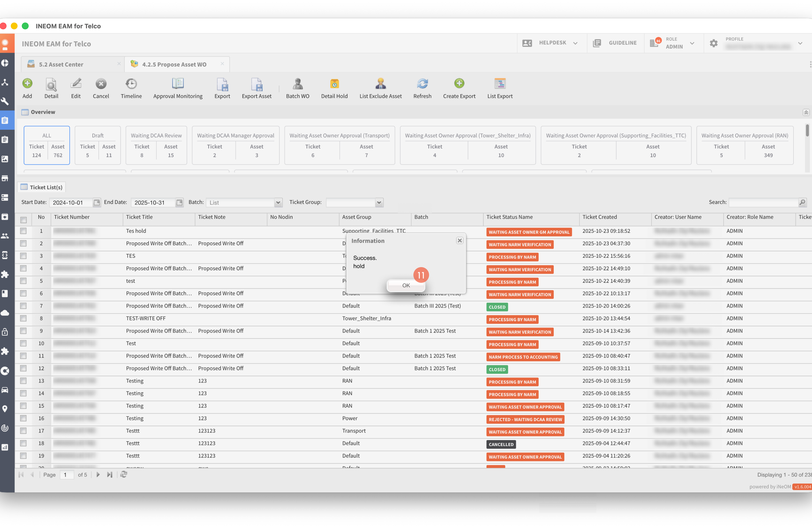Image resolution: width=812 pixels, height=528 pixels.
Task: Open List Export from the toolbar
Action: [x=500, y=84]
